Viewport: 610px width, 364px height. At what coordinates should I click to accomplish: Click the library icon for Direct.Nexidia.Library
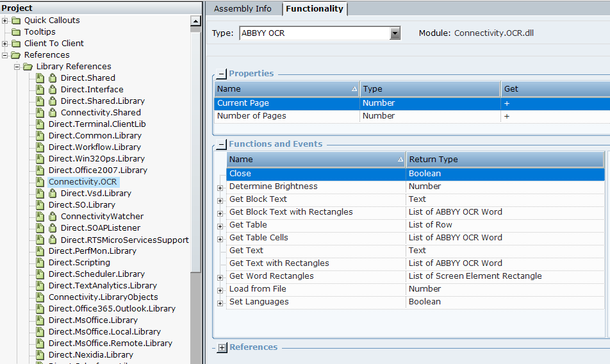pyautogui.click(x=40, y=355)
